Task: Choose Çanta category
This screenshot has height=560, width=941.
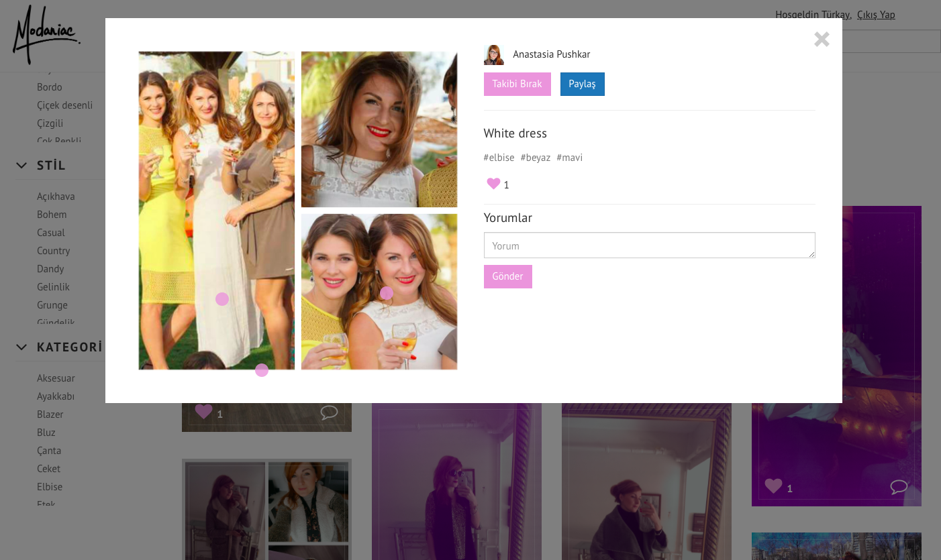Action: [49, 451]
